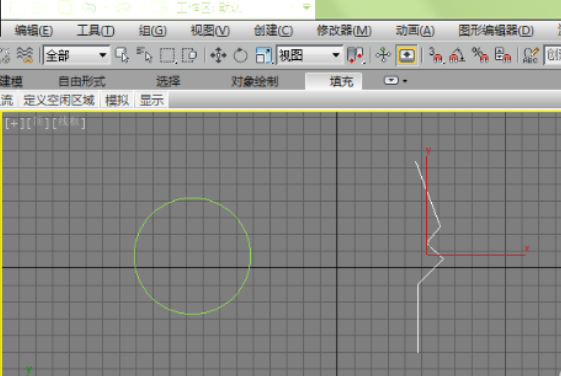The image size is (561, 376).
Task: Switch to the 自由形式 ribbon tab
Action: pyautogui.click(x=82, y=82)
